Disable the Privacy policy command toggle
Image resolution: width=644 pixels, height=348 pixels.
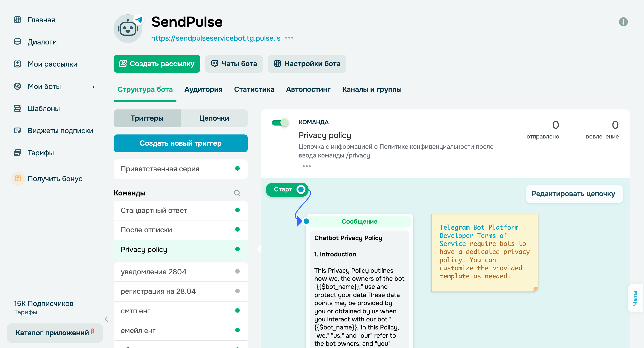(280, 123)
